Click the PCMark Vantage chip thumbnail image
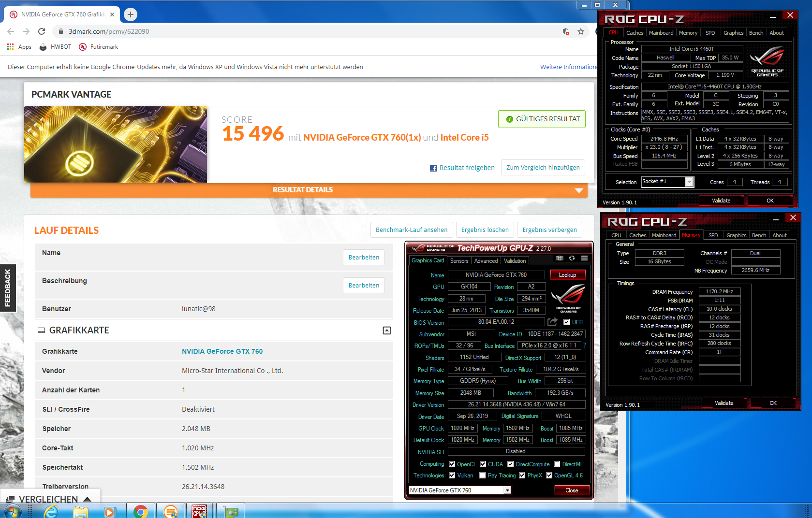 tap(116, 144)
